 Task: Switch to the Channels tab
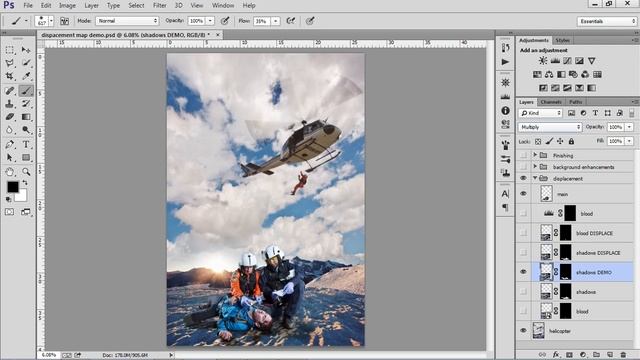pos(551,102)
